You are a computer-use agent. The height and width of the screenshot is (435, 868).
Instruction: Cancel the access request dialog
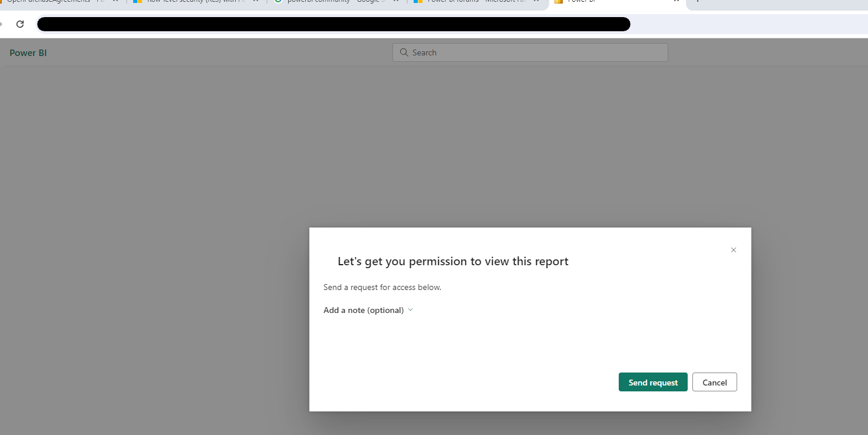(x=715, y=382)
